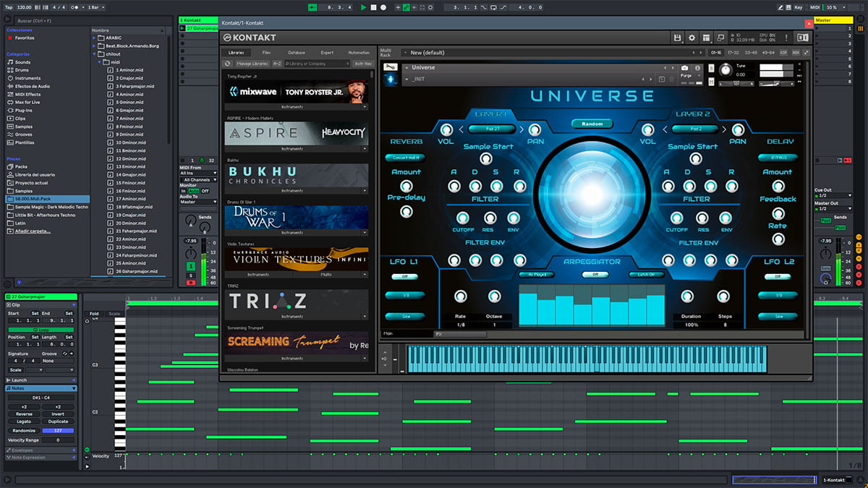
Task: Open the MIDI From All Ins dropdown
Action: [197, 174]
